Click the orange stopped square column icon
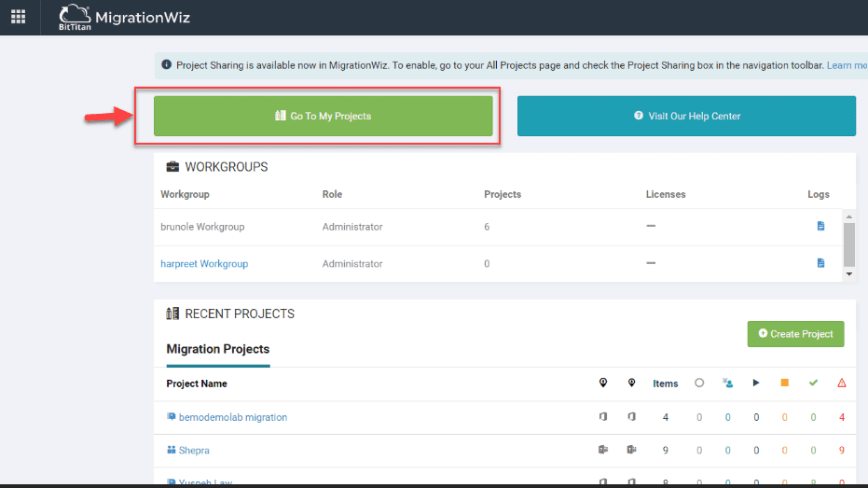This screenshot has width=868, height=488. point(784,383)
